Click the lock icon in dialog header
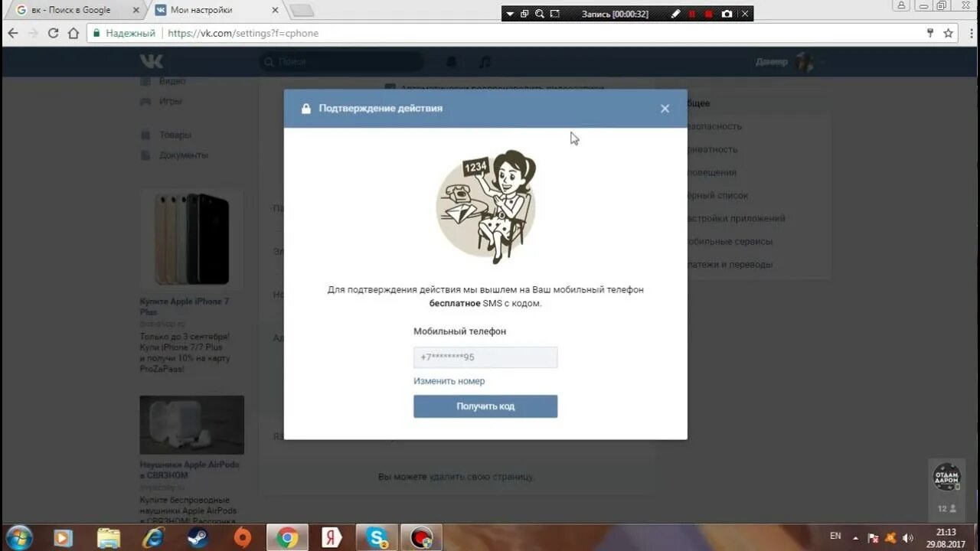980x551 pixels. pyautogui.click(x=306, y=109)
